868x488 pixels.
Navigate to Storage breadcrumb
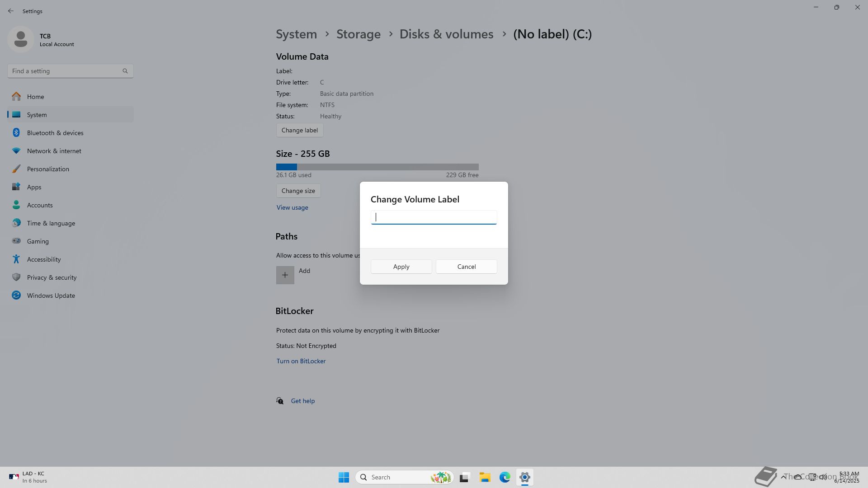(358, 34)
